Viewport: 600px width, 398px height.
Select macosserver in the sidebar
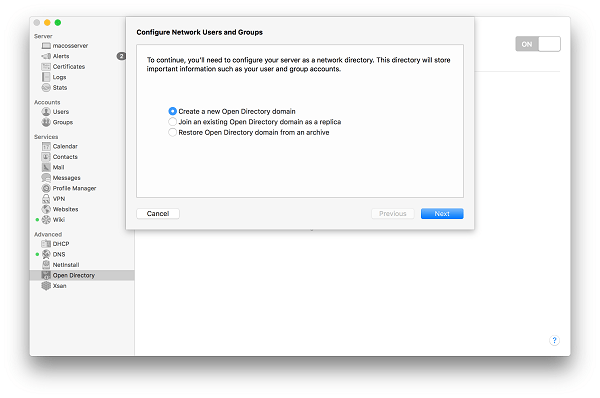[x=70, y=46]
